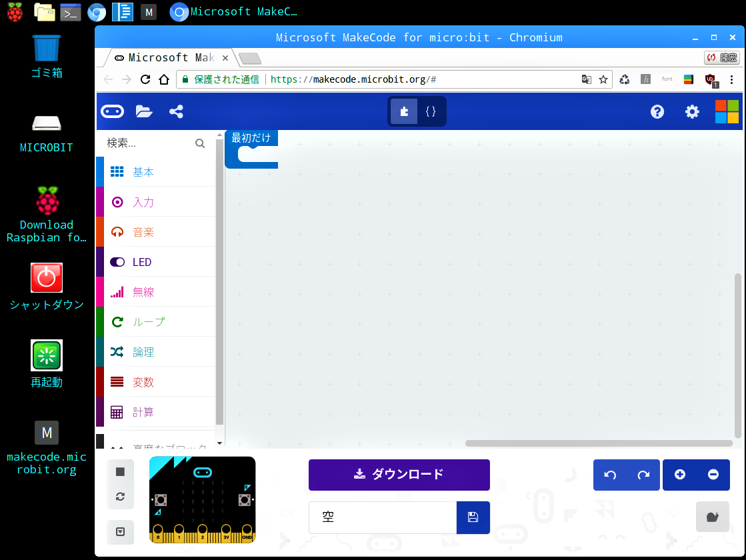The height and width of the screenshot is (560, 746).
Task: Zoom out the workspace
Action: [x=713, y=475]
